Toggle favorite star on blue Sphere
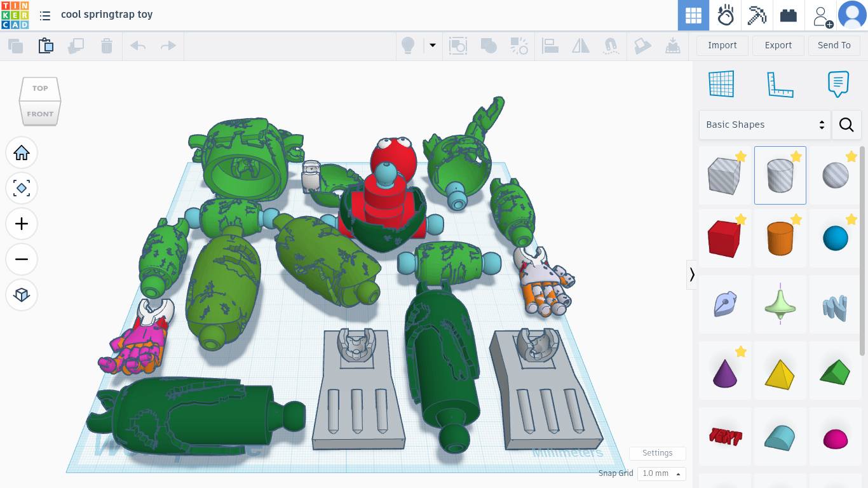Viewport: 868px width, 488px height. (x=851, y=219)
